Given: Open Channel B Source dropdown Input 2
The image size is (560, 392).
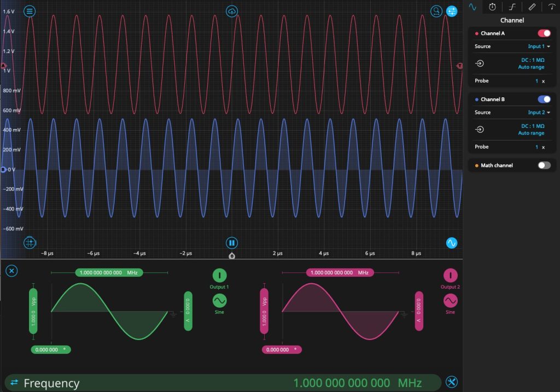Looking at the screenshot, I should tap(538, 113).
